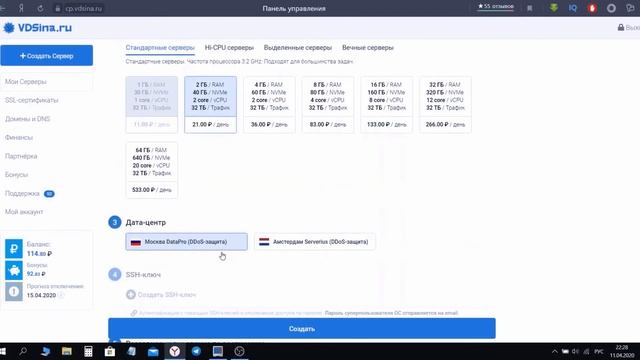
Task: Open Calculator from the taskbar
Action: pos(88,351)
